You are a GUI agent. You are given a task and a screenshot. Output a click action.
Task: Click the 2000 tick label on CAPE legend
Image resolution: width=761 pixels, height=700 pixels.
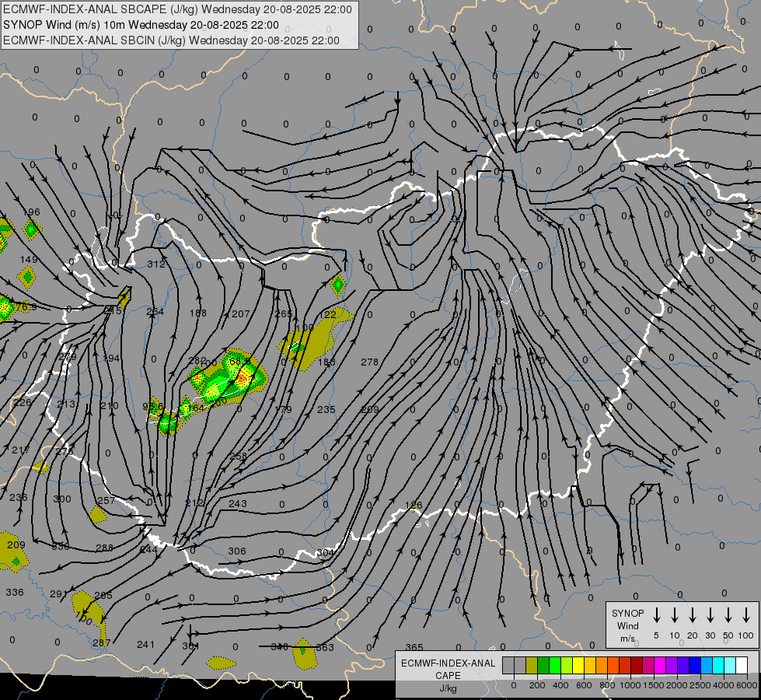point(677,685)
